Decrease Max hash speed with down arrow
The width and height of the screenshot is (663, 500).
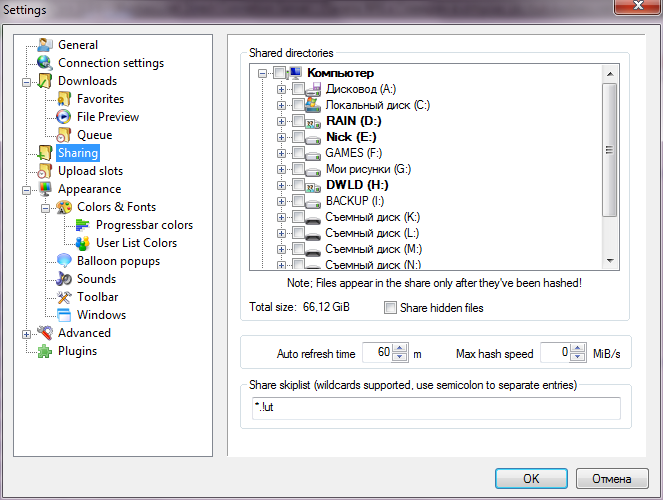coord(578,357)
